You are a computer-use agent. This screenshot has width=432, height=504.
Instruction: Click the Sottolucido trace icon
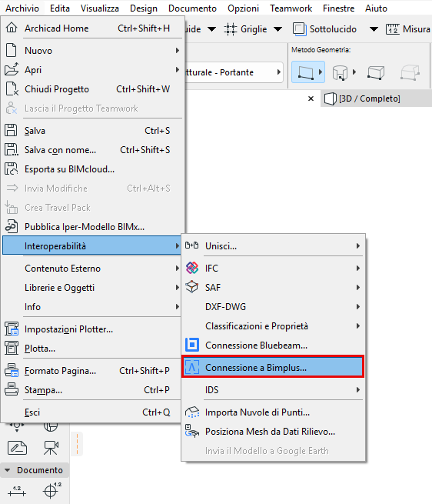[x=299, y=29]
